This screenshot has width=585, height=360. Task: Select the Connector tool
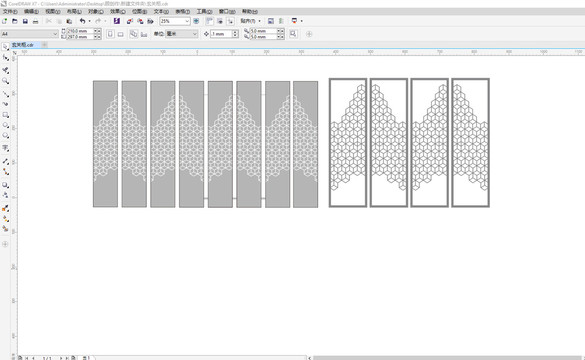tap(5, 172)
